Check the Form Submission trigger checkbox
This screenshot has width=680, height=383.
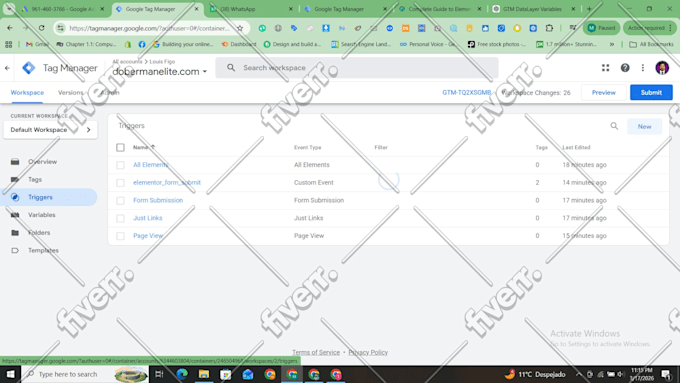coord(121,200)
